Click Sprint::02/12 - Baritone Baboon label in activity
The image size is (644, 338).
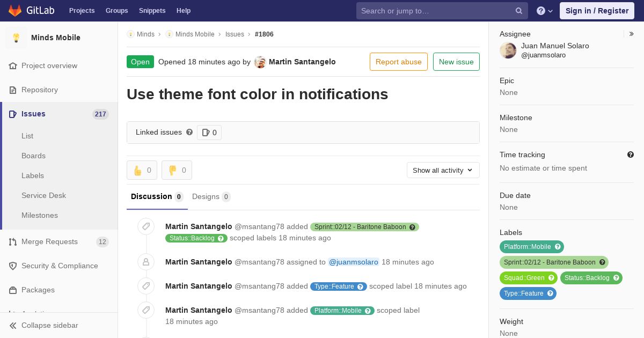(360, 227)
